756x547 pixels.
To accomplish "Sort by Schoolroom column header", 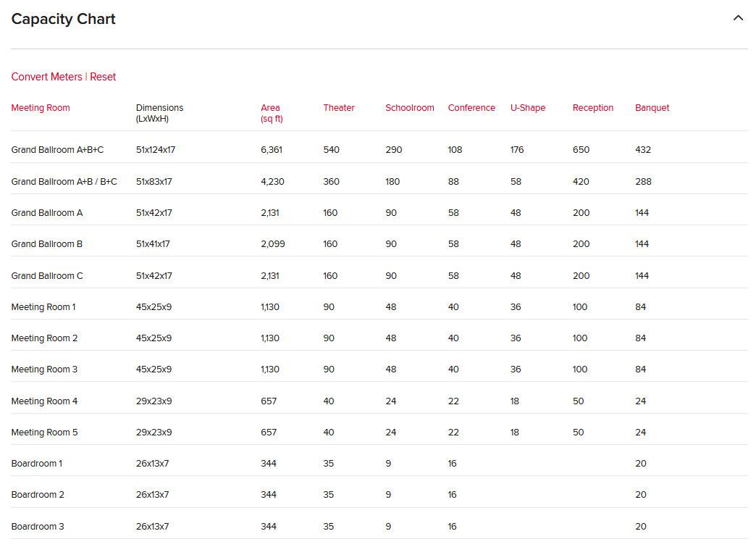I will click(x=410, y=107).
